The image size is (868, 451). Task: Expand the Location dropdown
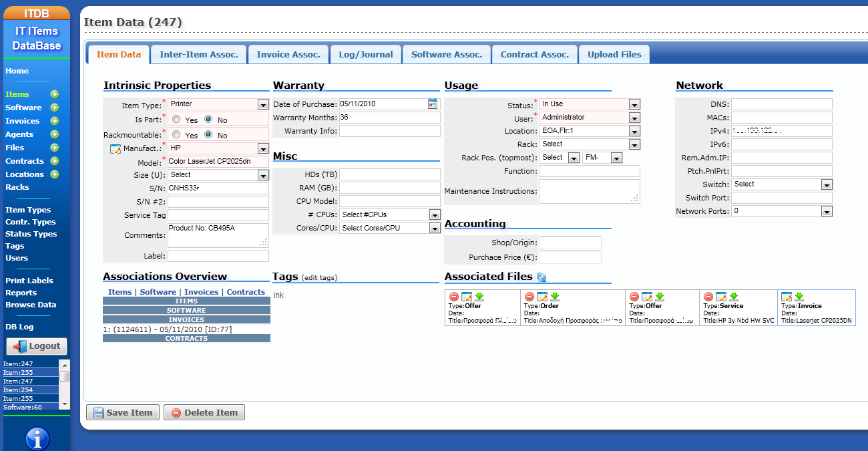tap(590, 131)
